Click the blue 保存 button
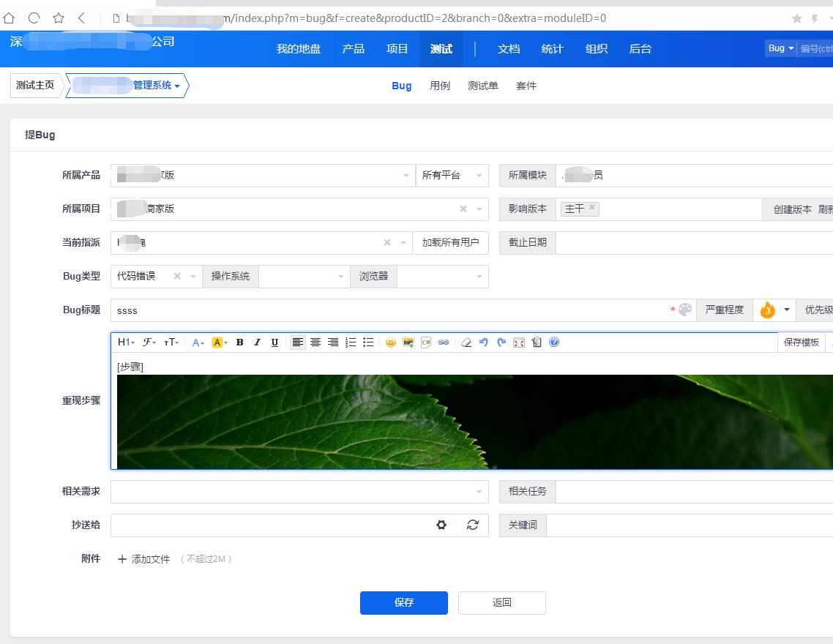Viewport: 833px width, 644px height. [x=403, y=603]
